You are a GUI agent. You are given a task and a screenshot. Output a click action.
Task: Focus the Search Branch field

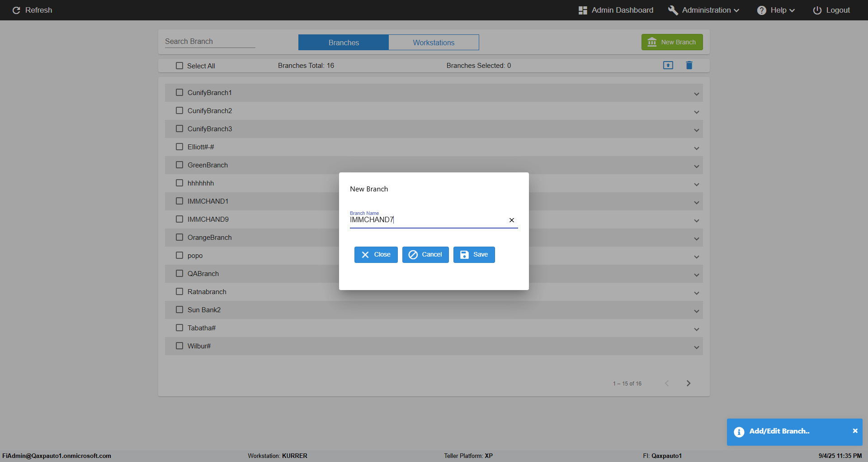tap(210, 41)
